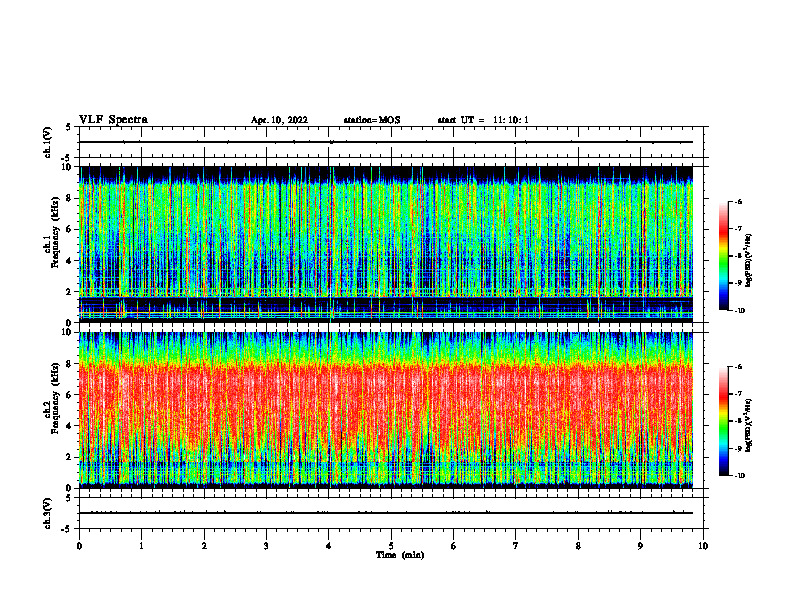Viewport: 792px width, 612px height.
Task: Select the ch.2 color bar log(PSD) label
Action: pos(749,426)
